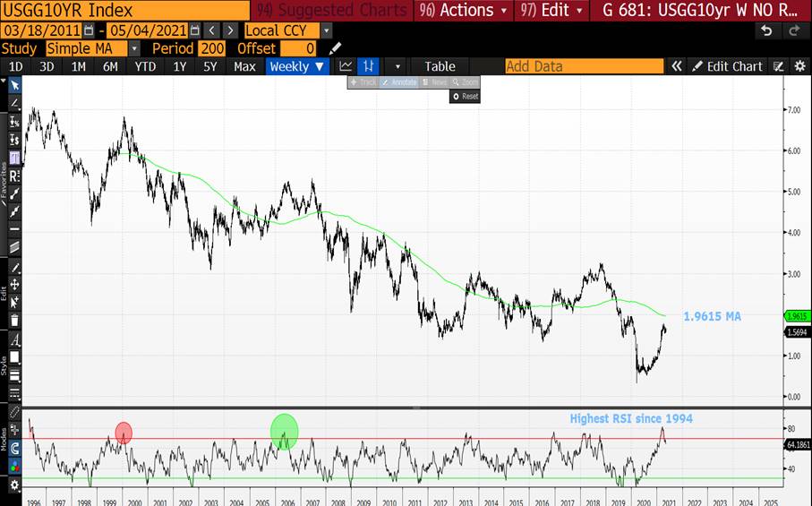The image size is (812, 506).
Task: Open the dashed line style icon
Action: coord(14,392)
